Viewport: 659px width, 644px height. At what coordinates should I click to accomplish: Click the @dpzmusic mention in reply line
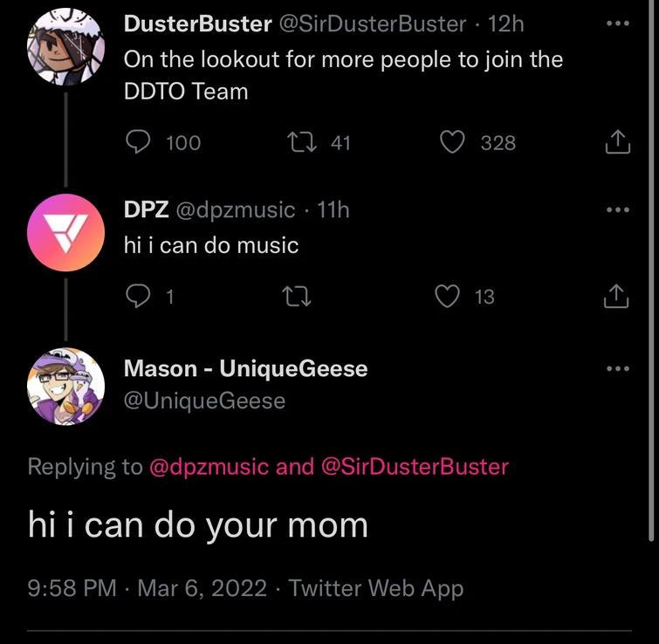[x=209, y=467]
